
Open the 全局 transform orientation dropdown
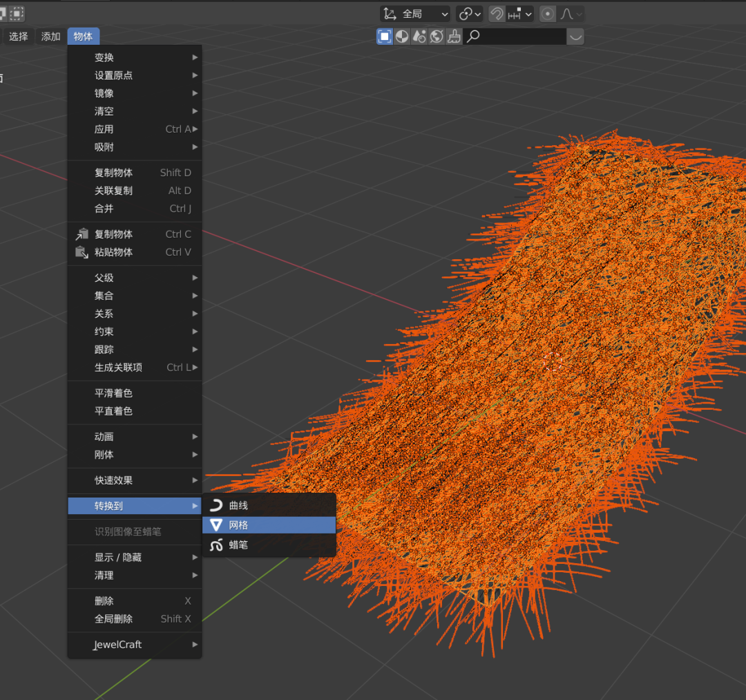tap(415, 15)
